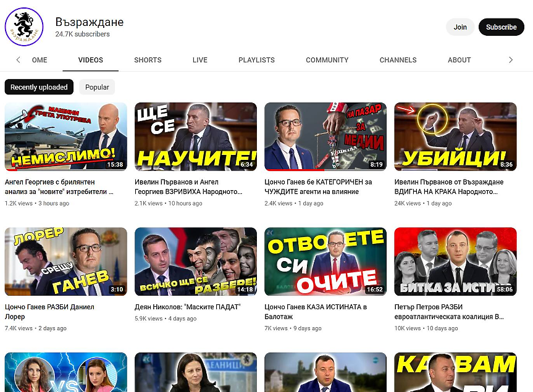
Task: Open the НЕМИСЛИМО! fighter jet video thumbnail
Action: [x=66, y=136]
